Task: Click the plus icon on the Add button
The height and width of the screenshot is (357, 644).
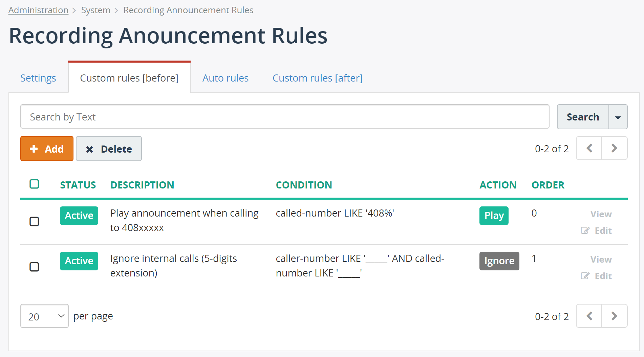Action: (x=34, y=149)
